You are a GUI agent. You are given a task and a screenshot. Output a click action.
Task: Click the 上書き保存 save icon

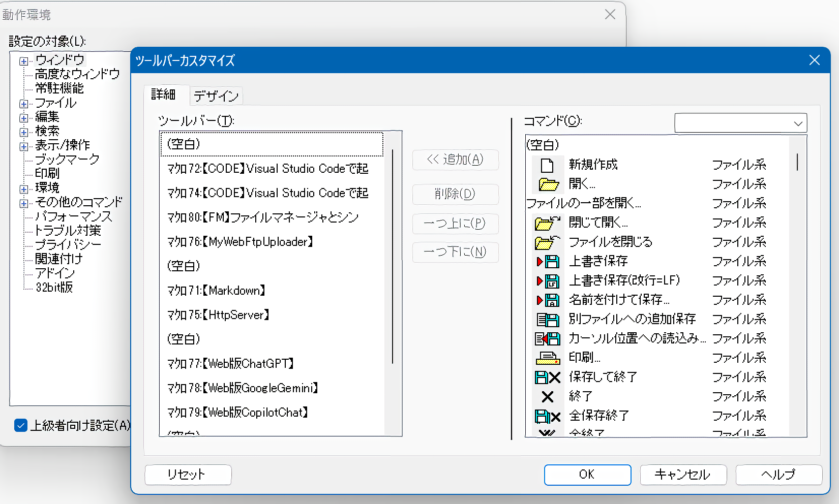click(548, 262)
